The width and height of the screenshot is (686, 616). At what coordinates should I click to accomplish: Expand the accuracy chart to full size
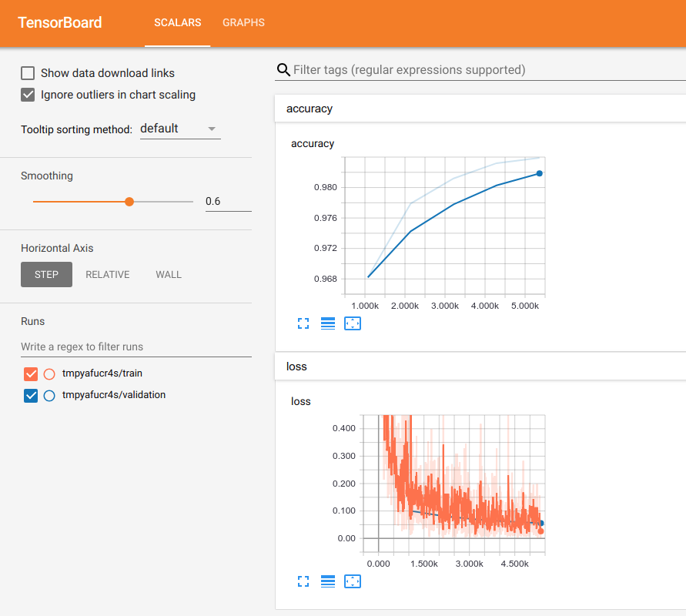303,323
